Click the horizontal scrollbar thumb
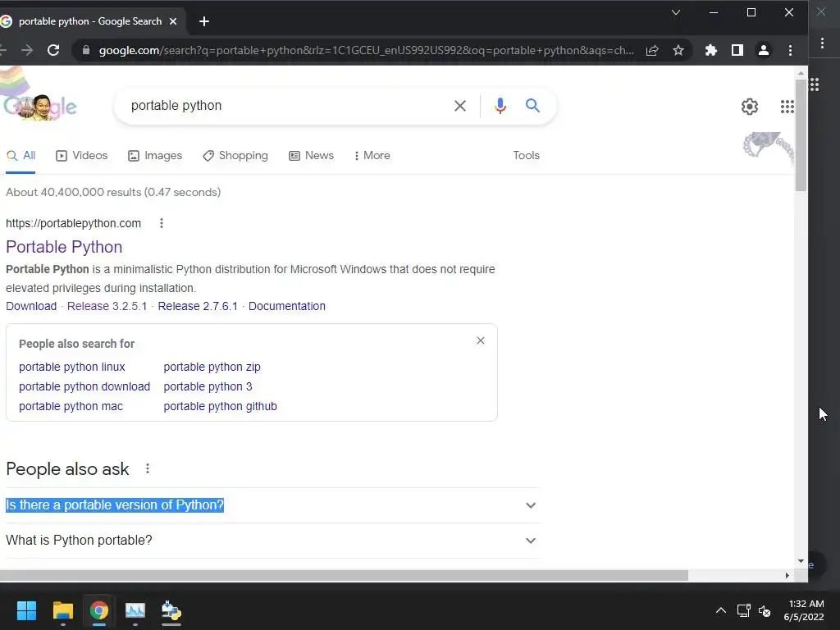Screen dimensions: 840x630 pyautogui.click(x=344, y=576)
